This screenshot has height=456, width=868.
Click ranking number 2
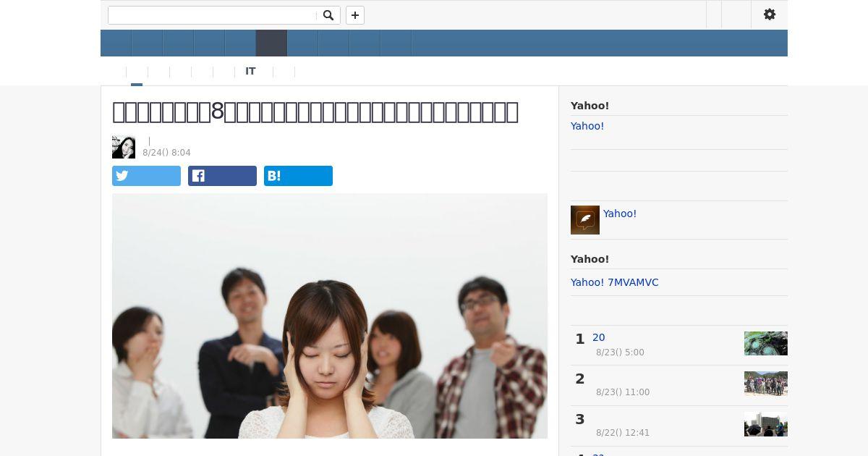pos(580,379)
